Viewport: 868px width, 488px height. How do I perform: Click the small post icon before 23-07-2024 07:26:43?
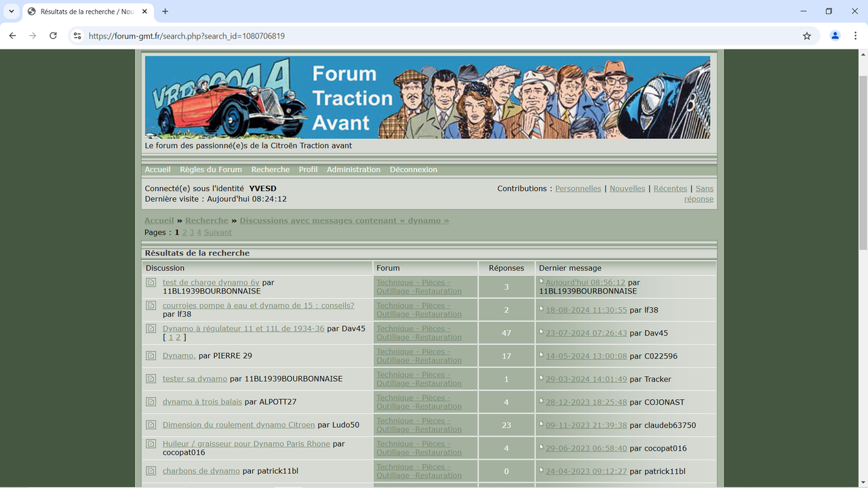click(541, 331)
